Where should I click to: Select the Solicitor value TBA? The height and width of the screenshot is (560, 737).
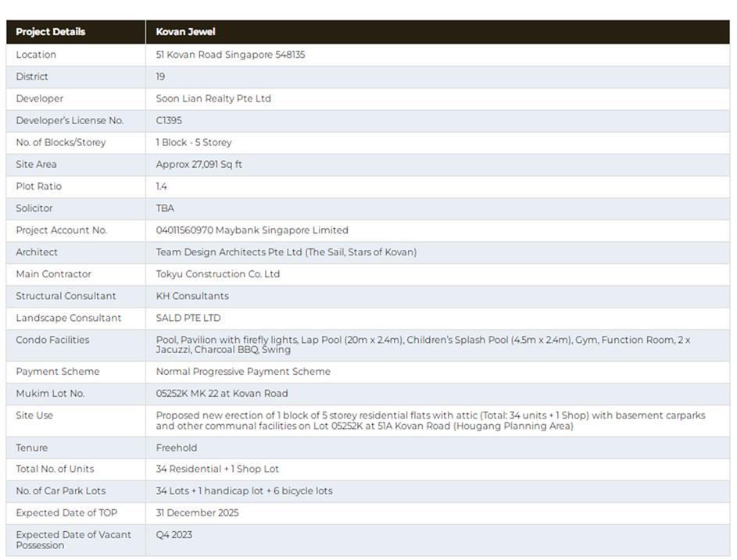pos(165,208)
